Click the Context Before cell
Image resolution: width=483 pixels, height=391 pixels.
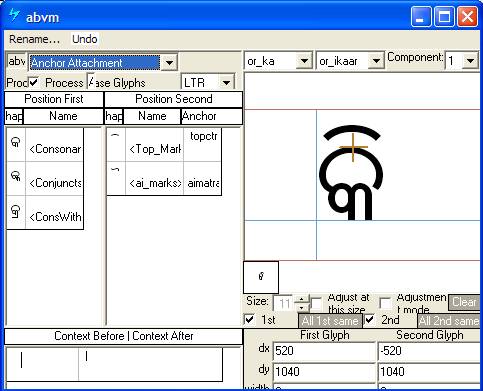(x=42, y=364)
